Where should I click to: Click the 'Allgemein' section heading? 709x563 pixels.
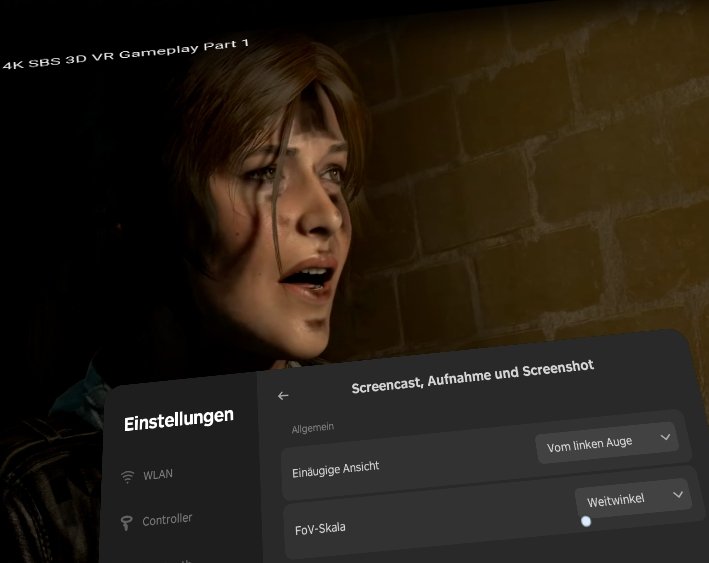tap(313, 428)
